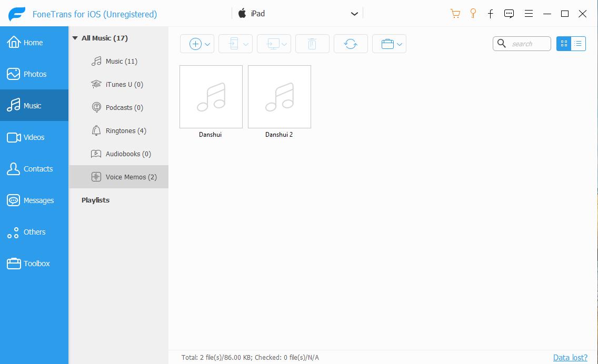Expand Export to PC dropdown arrow
This screenshot has height=364, width=598.
coord(284,44)
